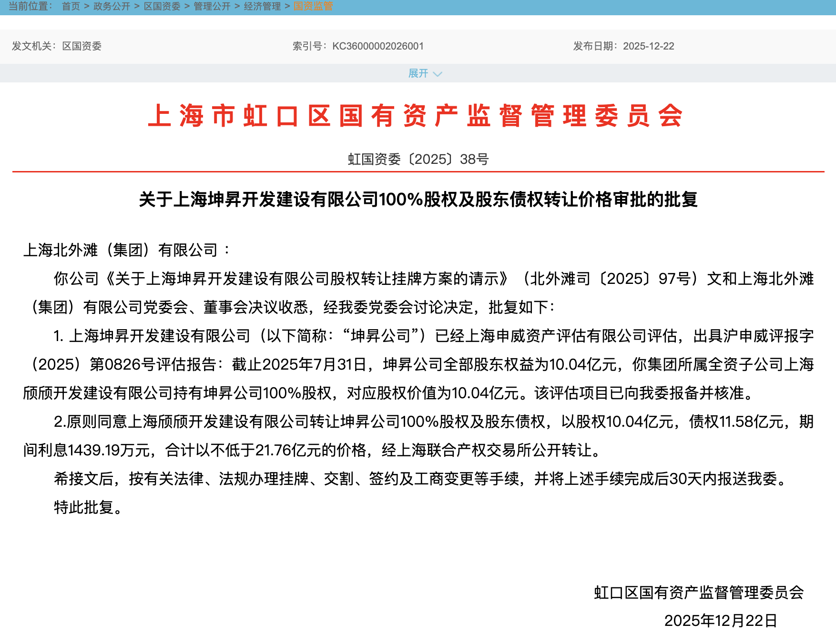The height and width of the screenshot is (644, 836).
Task: Click the red header 上海市虹口区国有资产监督管理委员会
Action: coord(416,116)
